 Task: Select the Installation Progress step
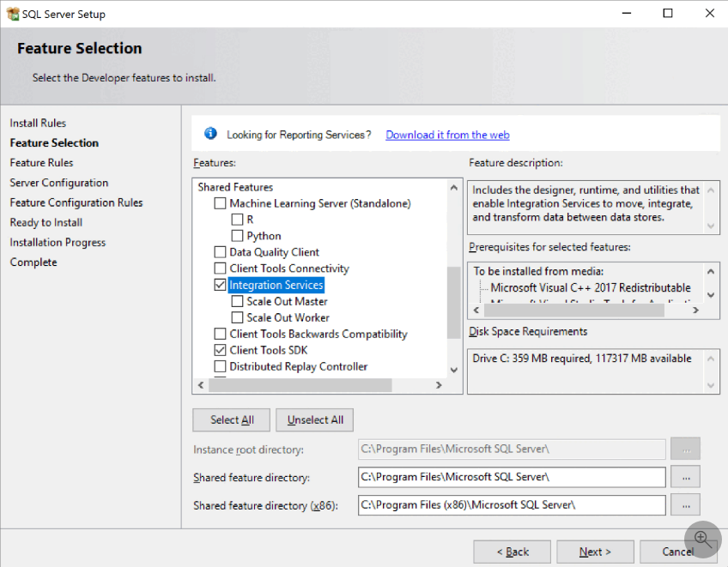(58, 242)
